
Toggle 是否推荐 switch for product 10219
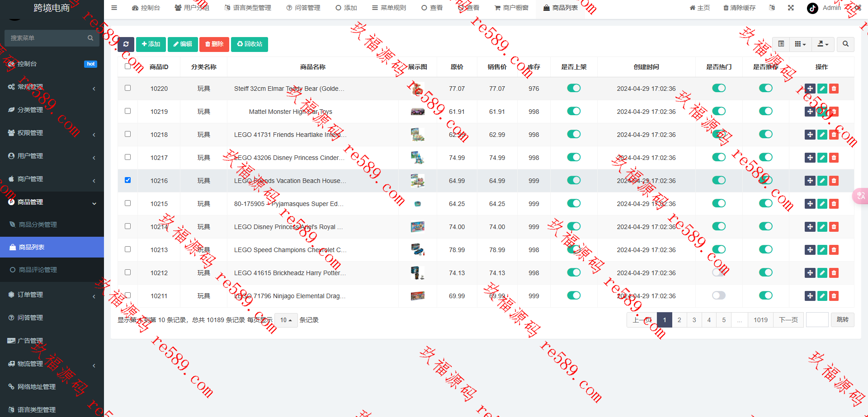coord(766,111)
